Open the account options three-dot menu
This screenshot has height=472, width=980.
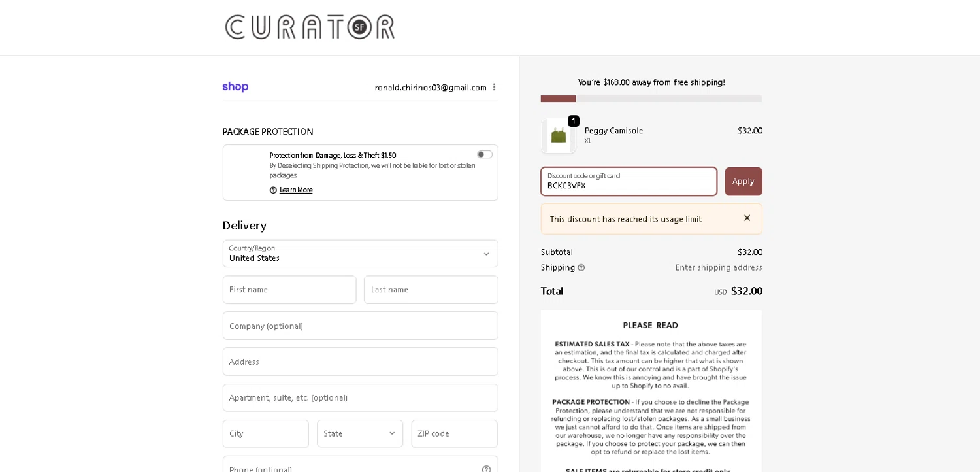[x=494, y=87]
